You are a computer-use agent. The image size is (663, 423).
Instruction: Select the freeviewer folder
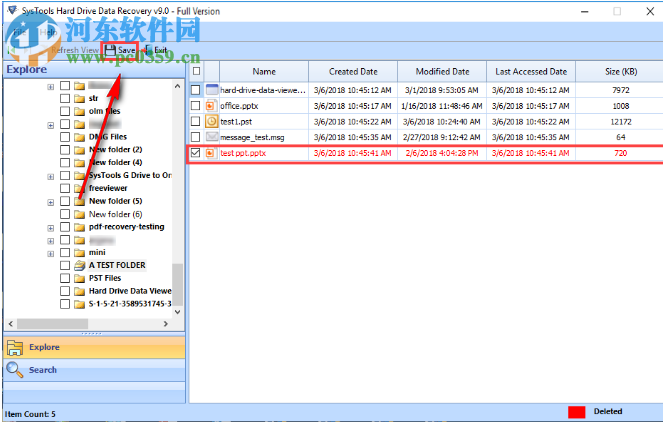pyautogui.click(x=108, y=188)
